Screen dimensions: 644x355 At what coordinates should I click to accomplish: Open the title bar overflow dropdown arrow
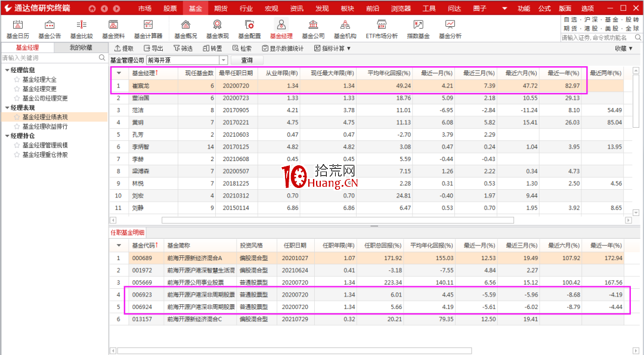504,8
